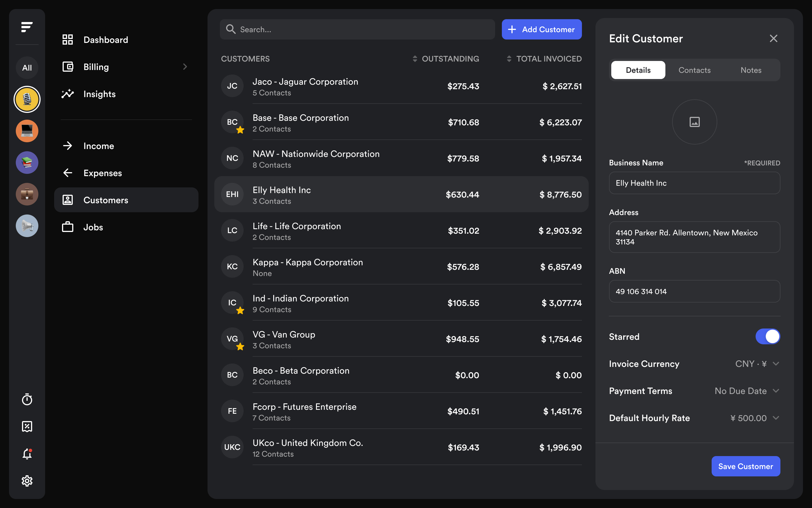Open the laptop workspace avatar
Viewport: 812px width, 508px height.
[27, 131]
